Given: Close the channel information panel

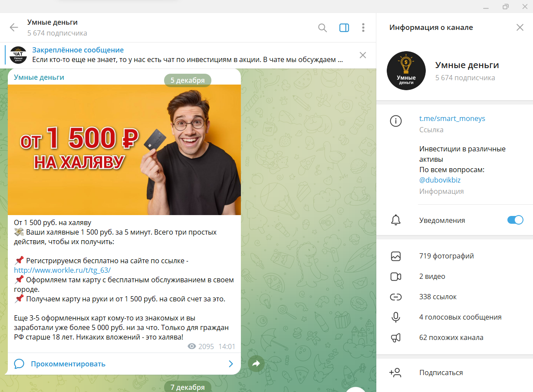Looking at the screenshot, I should [520, 28].
